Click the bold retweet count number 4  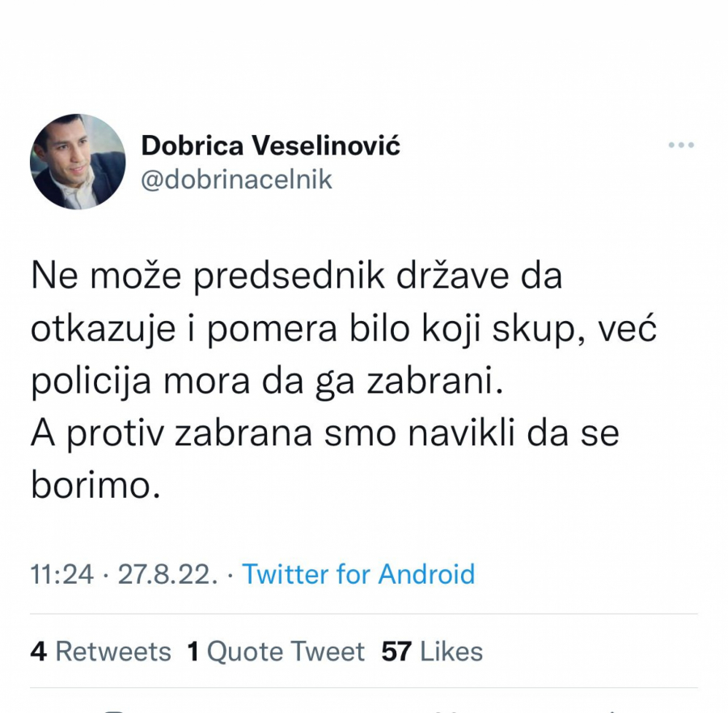pyautogui.click(x=38, y=651)
